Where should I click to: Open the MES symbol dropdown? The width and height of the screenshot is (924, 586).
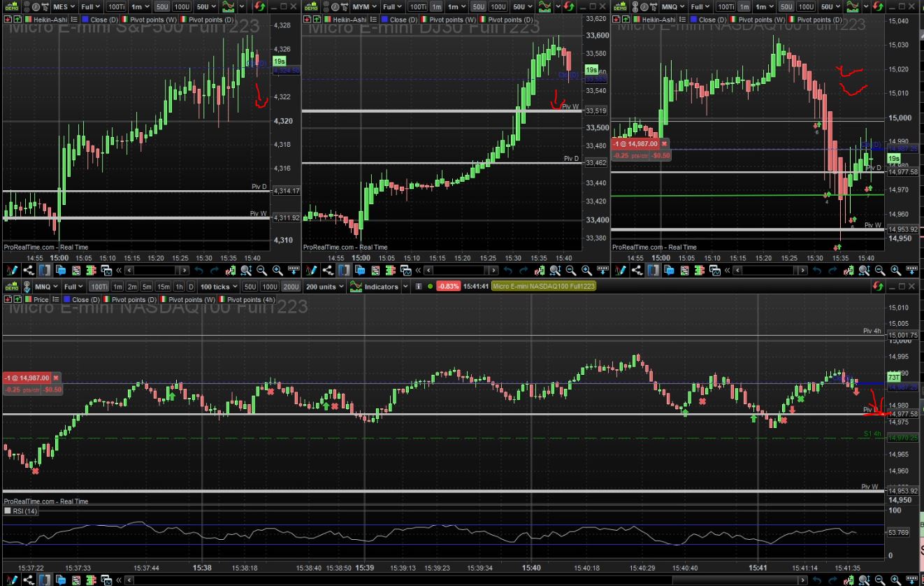tap(65, 6)
